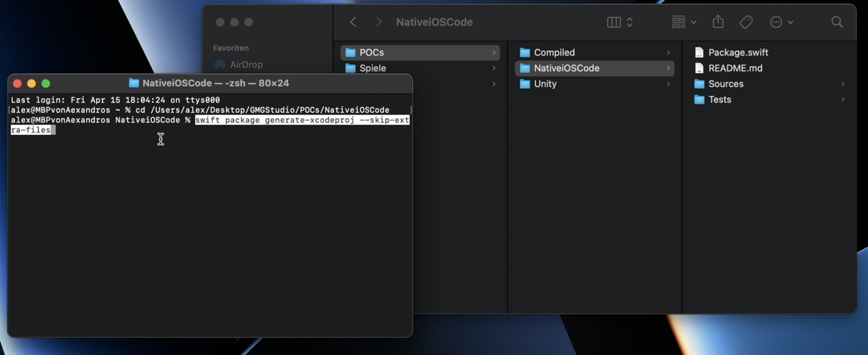Expand chevron of Compiled folder
Screen dimensions: 868x355
[668, 52]
